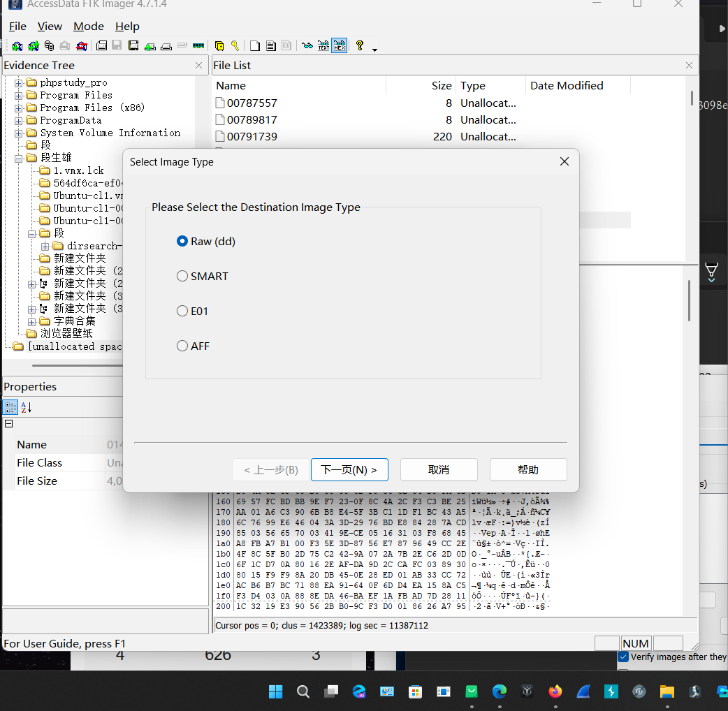This screenshot has height=711, width=728.
Task: Click the 取消 cancel button
Action: pos(439,469)
